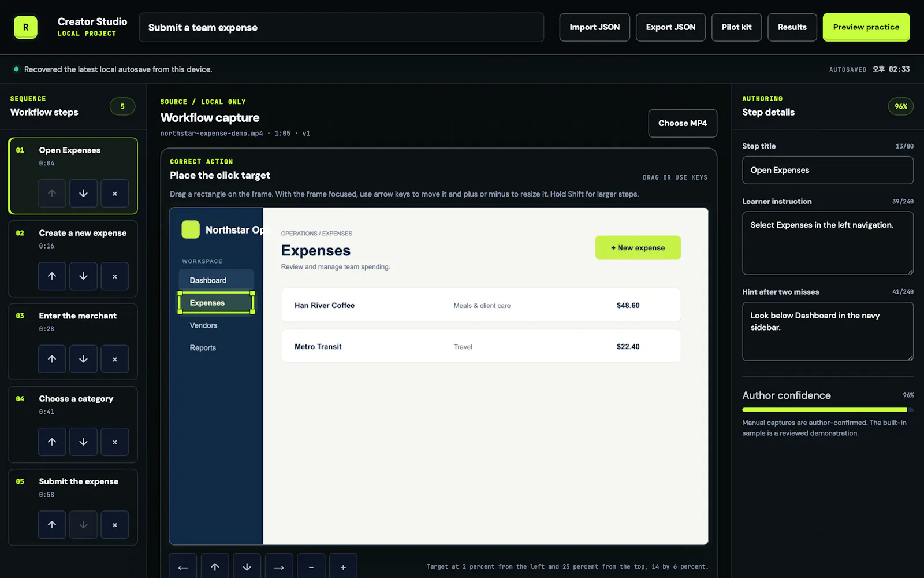Open the Results view
The image size is (924, 578).
792,27
